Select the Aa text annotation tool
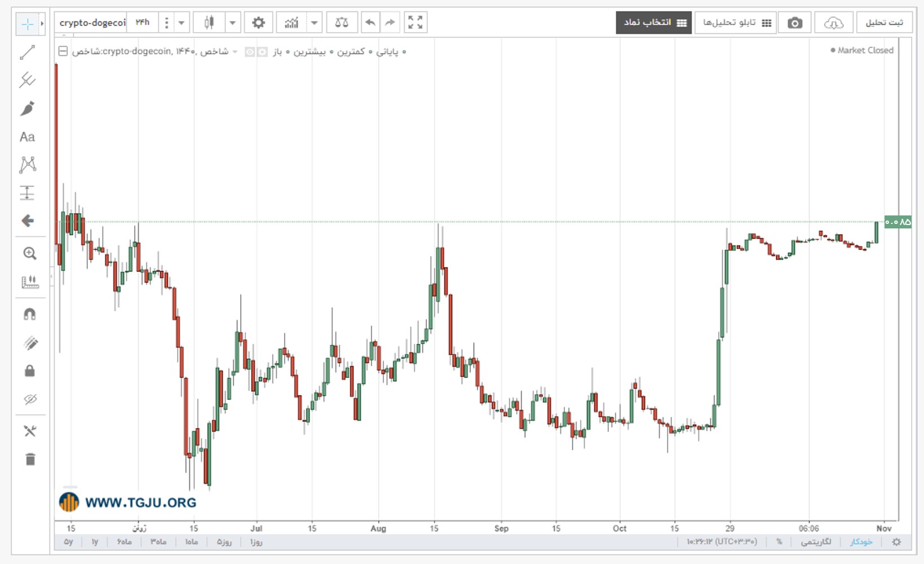The height and width of the screenshot is (564, 924). (x=27, y=137)
